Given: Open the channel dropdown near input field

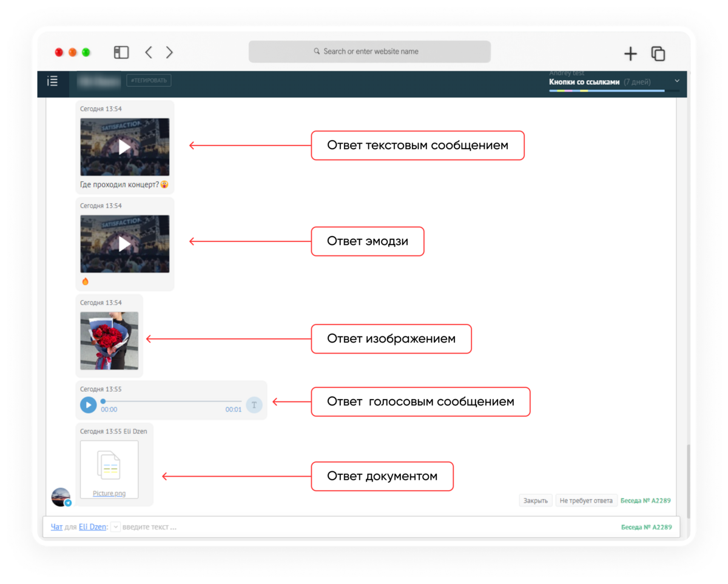Looking at the screenshot, I should click(x=115, y=527).
